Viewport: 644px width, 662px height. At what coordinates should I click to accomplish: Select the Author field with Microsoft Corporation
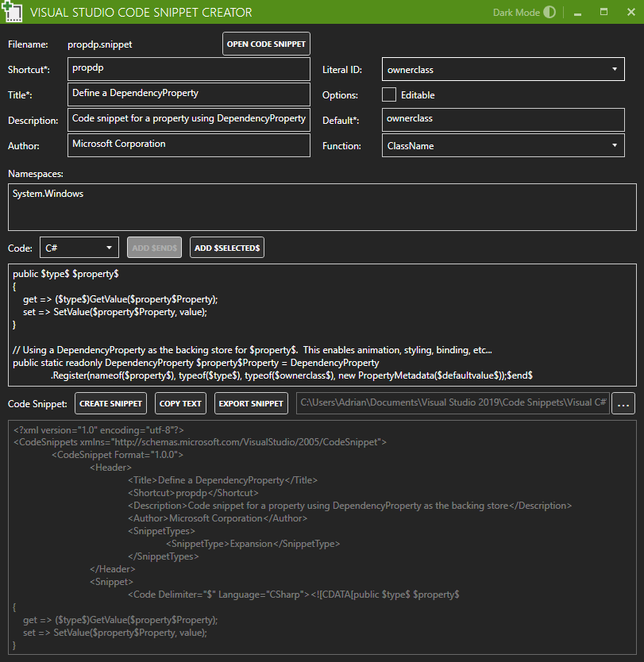tap(189, 144)
